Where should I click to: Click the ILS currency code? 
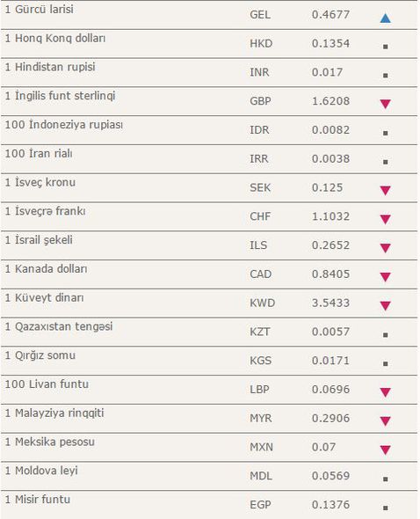click(x=258, y=245)
